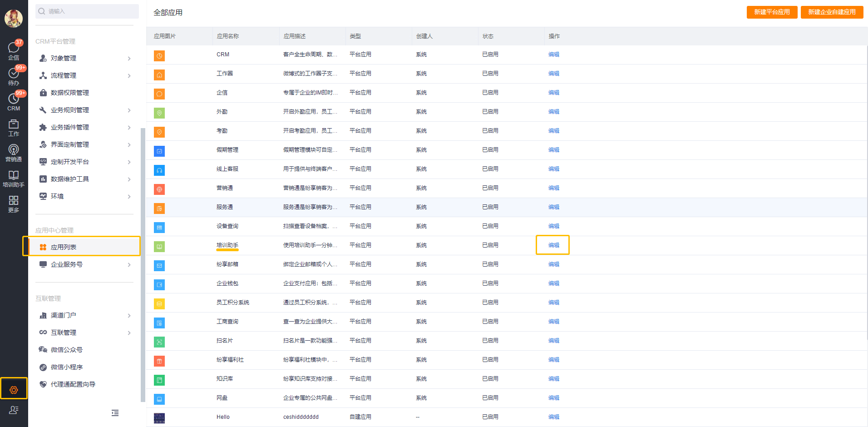The width and height of the screenshot is (868, 427).
Task: Click the 纷享福利社 gift app icon
Action: (x=159, y=361)
